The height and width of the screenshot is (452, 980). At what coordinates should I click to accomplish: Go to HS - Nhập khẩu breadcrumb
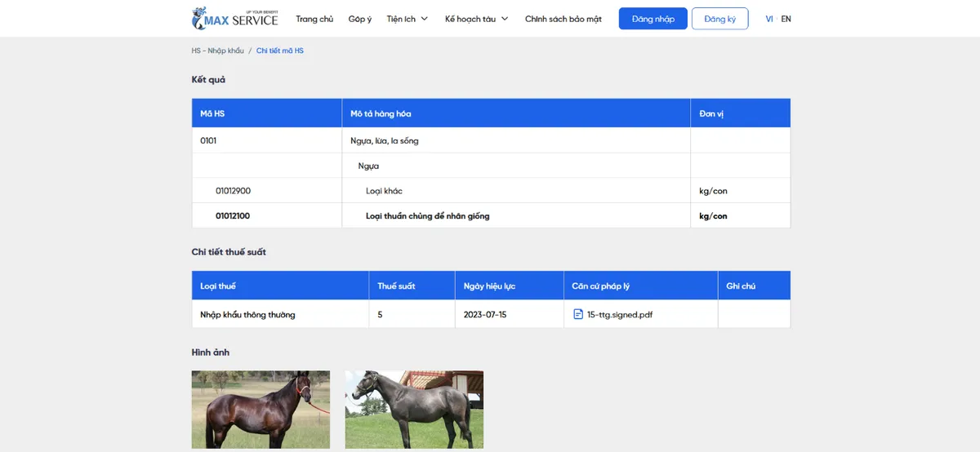click(217, 51)
